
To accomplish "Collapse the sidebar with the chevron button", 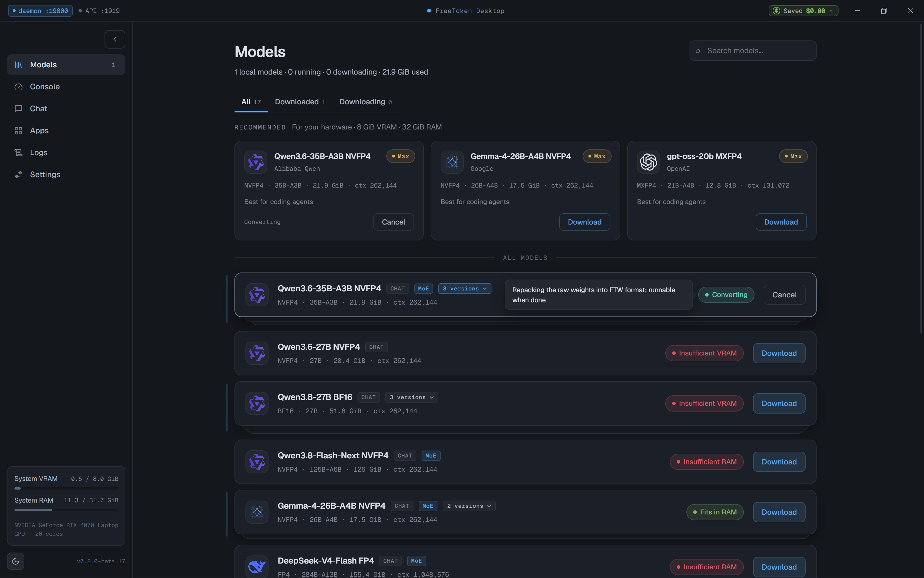I will (x=115, y=39).
